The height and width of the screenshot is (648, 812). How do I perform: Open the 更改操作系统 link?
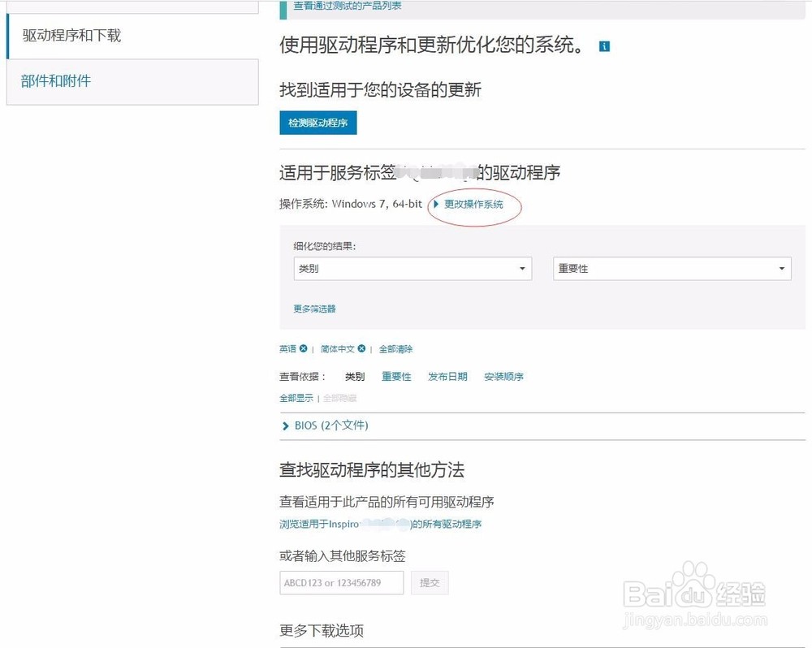474,205
